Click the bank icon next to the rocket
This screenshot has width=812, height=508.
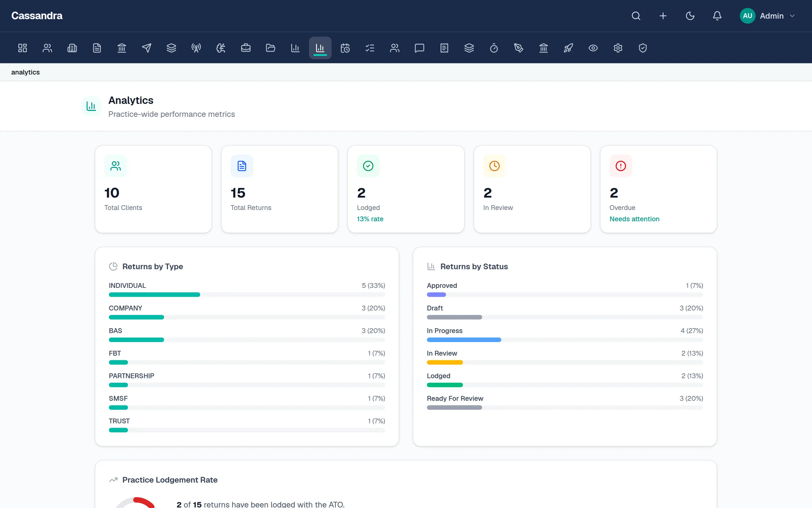click(543, 48)
